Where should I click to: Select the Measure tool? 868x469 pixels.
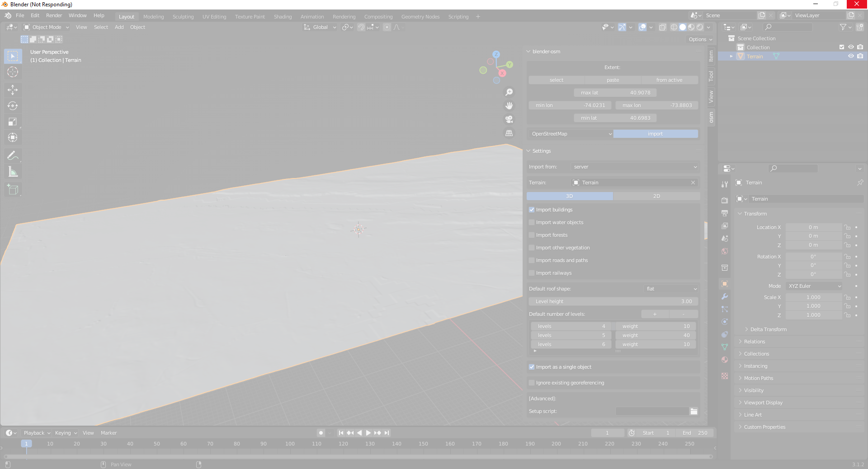pos(13,171)
